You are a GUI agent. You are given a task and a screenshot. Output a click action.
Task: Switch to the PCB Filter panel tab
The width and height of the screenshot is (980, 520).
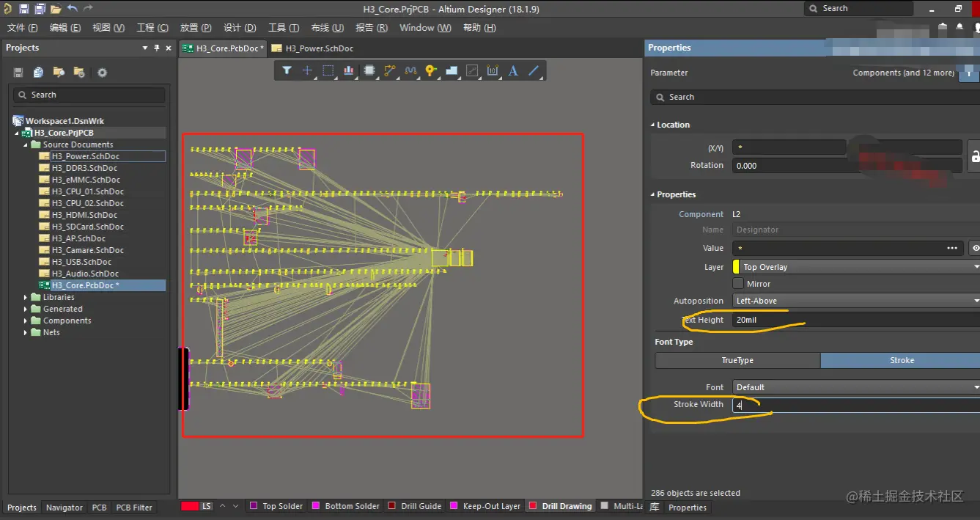coord(134,508)
